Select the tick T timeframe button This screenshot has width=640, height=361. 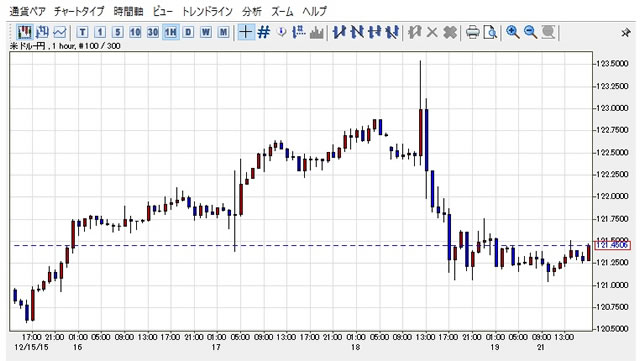click(82, 32)
